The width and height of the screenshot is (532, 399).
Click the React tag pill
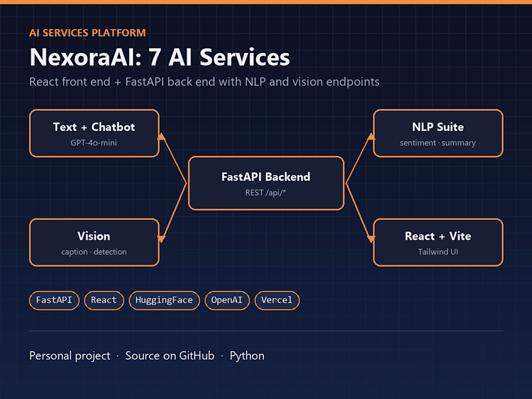pos(104,300)
